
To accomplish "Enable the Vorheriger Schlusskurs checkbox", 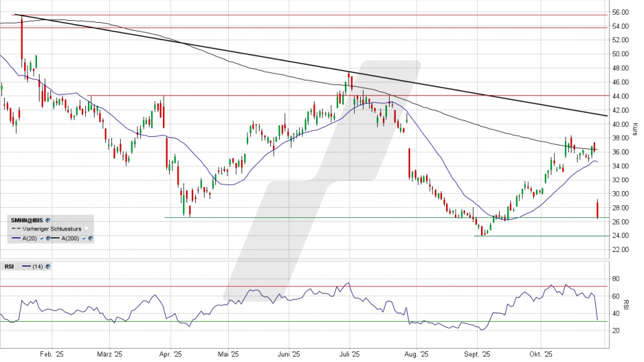I will 86,229.
